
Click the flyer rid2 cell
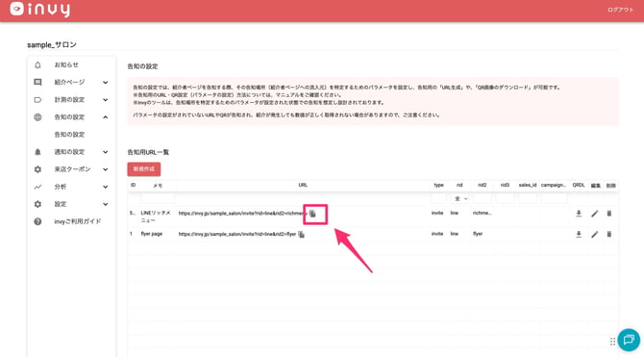478,234
